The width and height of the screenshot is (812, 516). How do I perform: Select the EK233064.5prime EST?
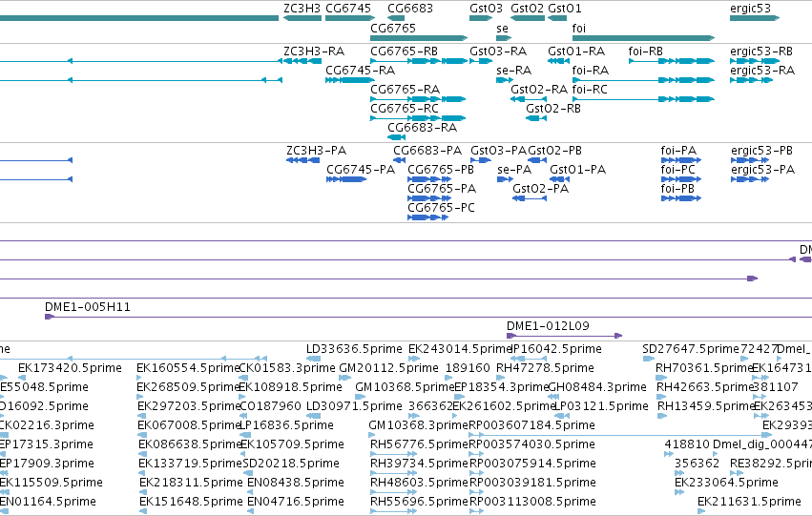tap(679, 492)
